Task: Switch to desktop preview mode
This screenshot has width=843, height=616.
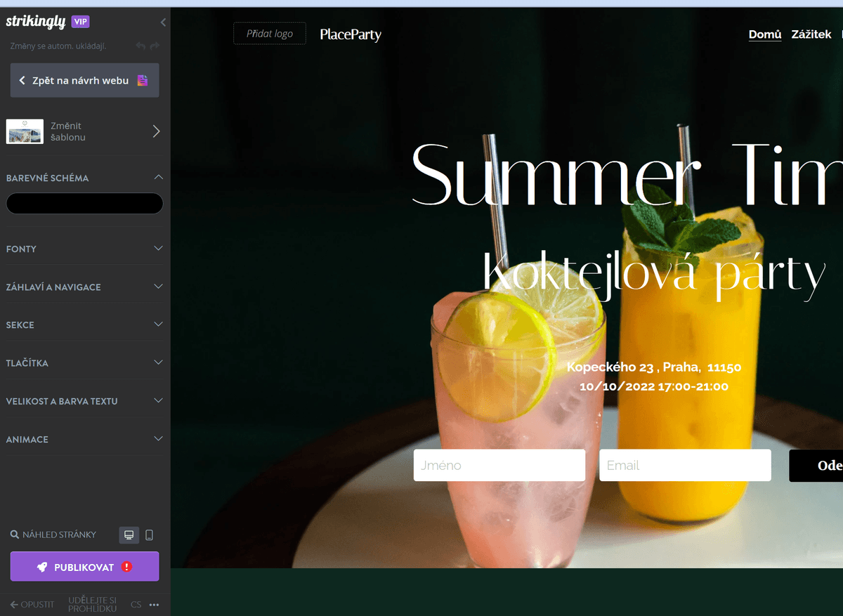Action: (129, 535)
